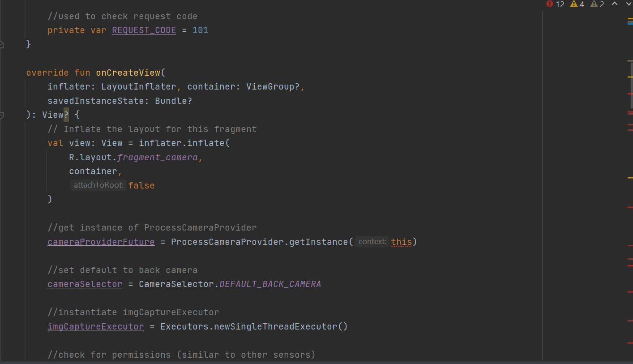633x364 pixels.
Task: Click the 'set default to back camera' comment
Action: [123, 270]
